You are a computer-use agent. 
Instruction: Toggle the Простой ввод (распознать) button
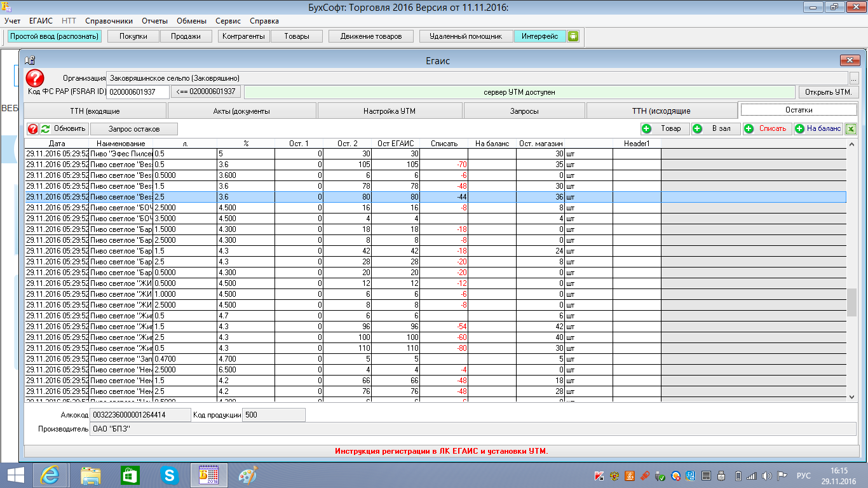pos(54,36)
